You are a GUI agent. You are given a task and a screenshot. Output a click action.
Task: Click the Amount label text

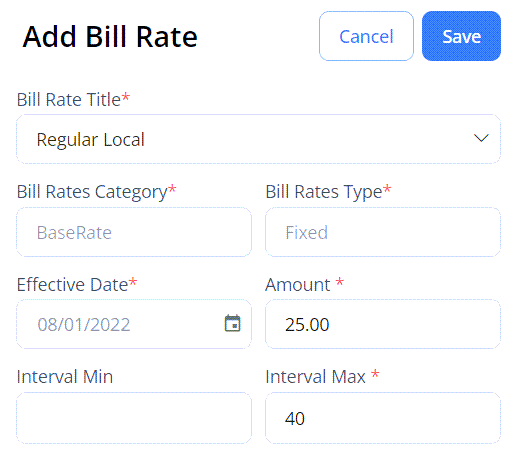[298, 285]
